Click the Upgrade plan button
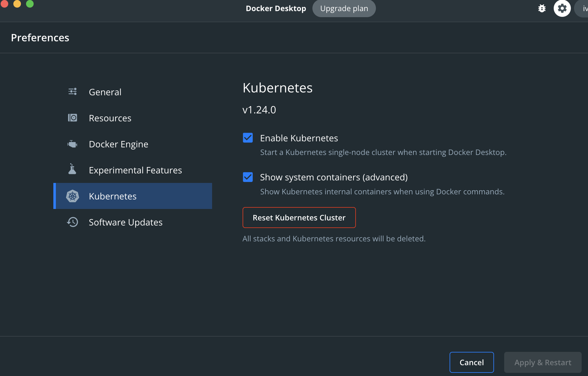588x376 pixels. pos(344,9)
